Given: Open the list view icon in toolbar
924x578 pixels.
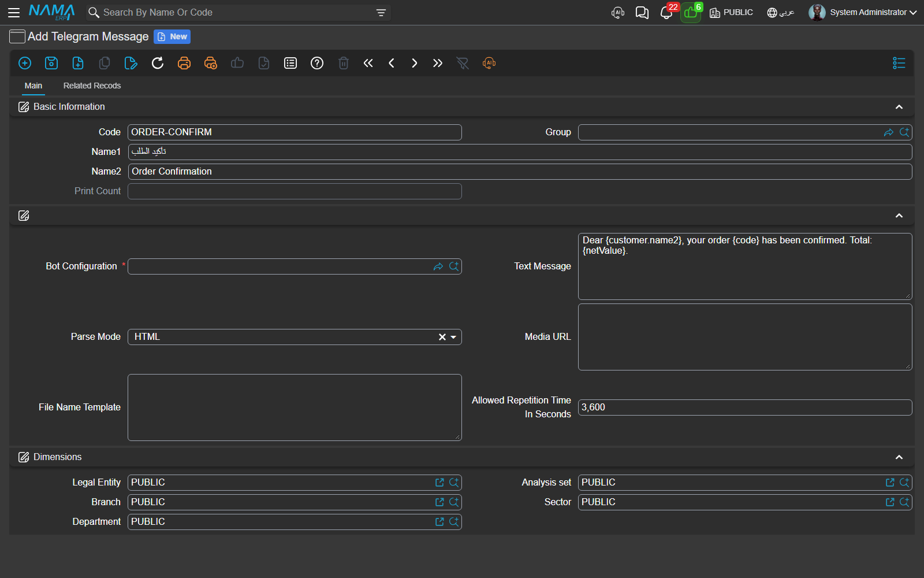Looking at the screenshot, I should (x=290, y=63).
